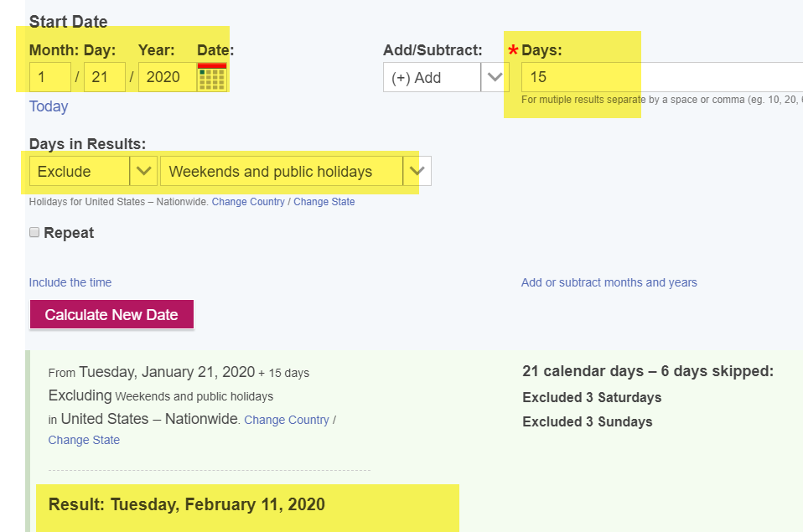
Task: Click the Today link
Action: [49, 106]
